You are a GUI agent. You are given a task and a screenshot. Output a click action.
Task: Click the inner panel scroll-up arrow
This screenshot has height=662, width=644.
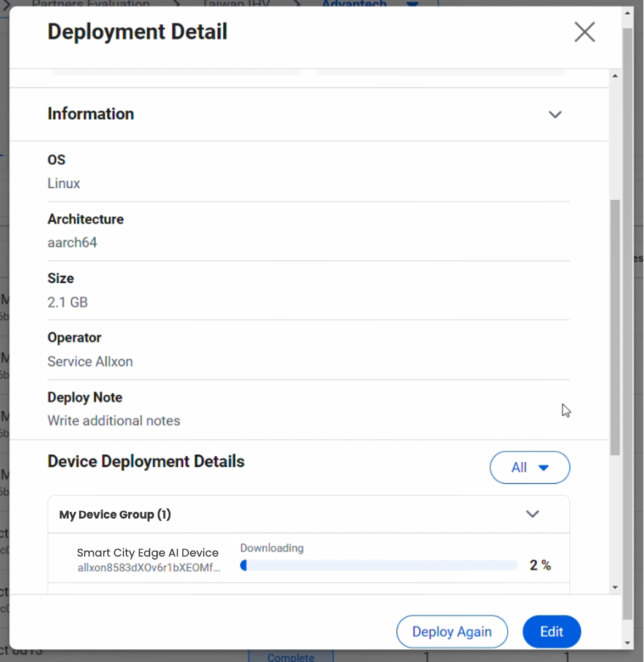[x=615, y=76]
